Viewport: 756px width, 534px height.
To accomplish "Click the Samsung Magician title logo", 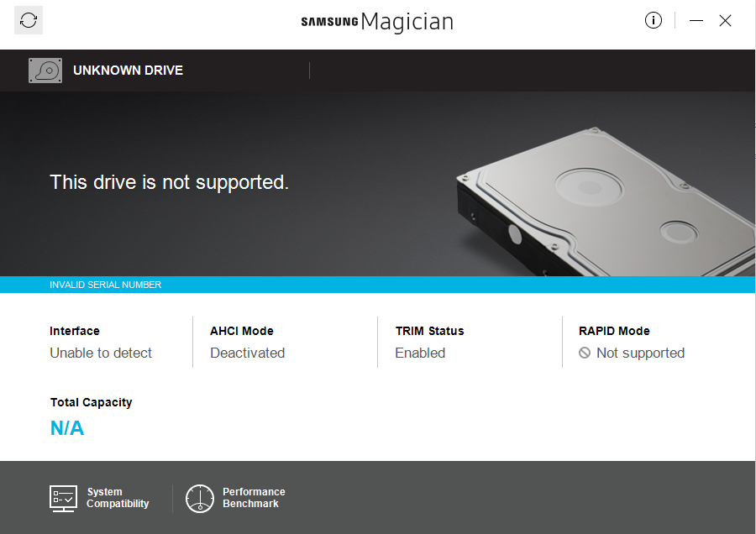I will click(377, 22).
